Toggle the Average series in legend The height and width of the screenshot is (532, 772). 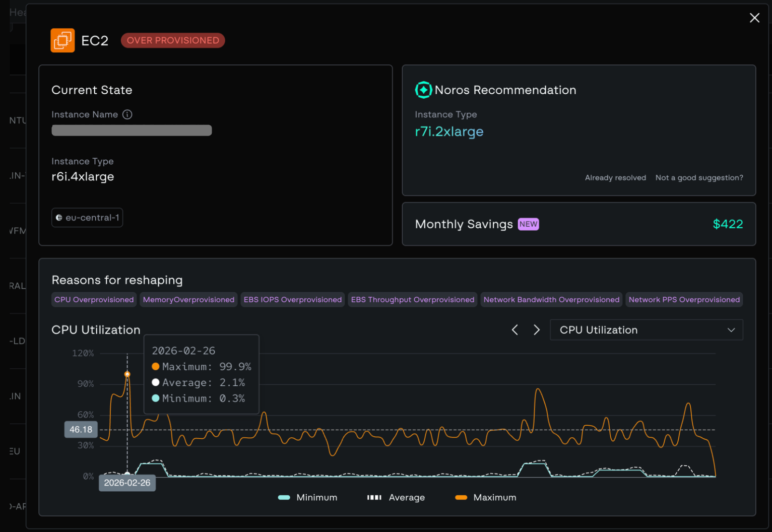tap(396, 498)
